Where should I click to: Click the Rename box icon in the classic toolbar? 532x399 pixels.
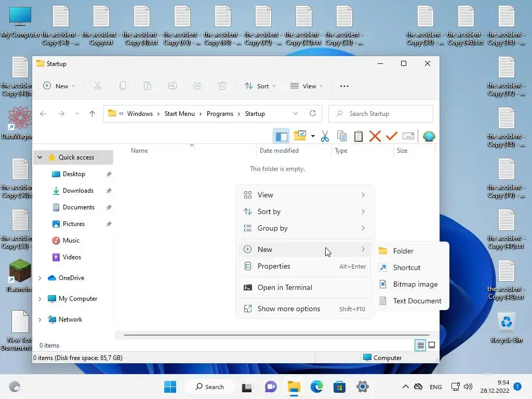click(x=408, y=137)
